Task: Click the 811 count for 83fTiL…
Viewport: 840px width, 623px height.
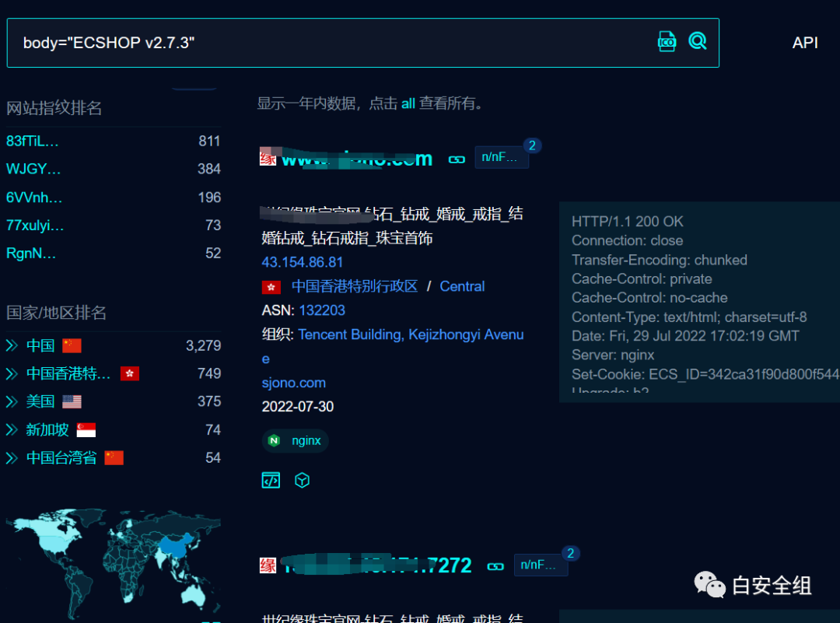Action: click(209, 141)
